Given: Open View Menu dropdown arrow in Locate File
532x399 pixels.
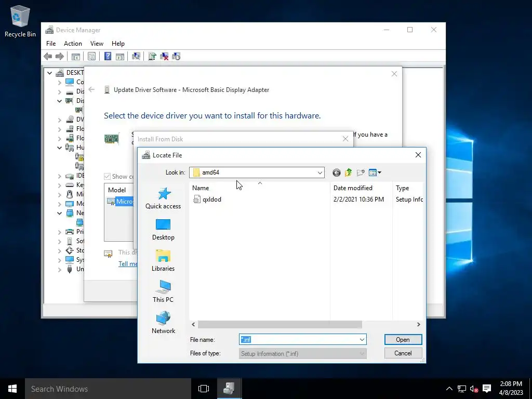Looking at the screenshot, I should pos(379,172).
